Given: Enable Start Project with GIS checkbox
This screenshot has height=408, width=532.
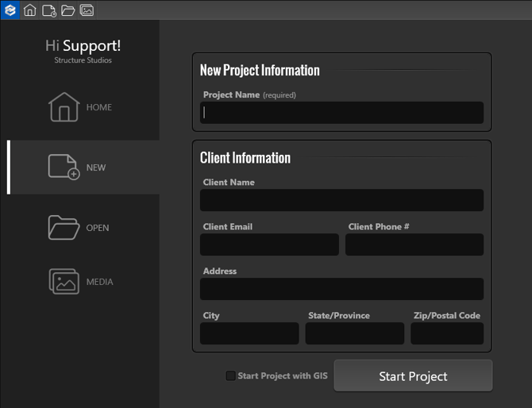Looking at the screenshot, I should 231,376.
